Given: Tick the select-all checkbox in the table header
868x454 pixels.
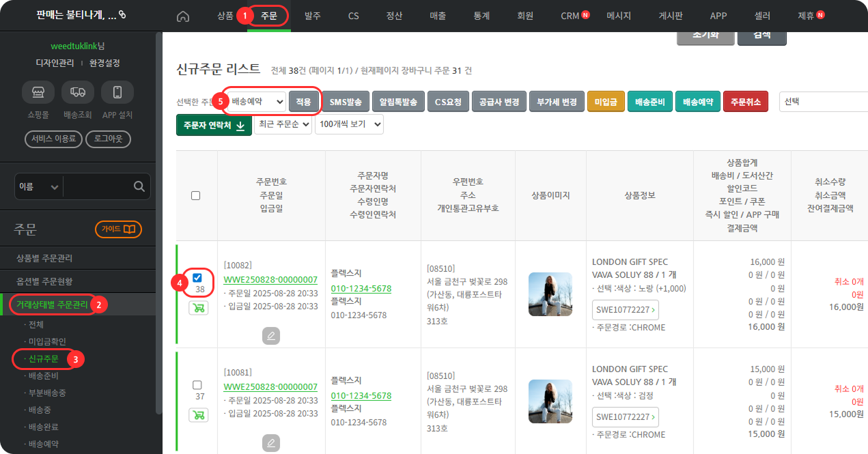Looking at the screenshot, I should tap(196, 195).
